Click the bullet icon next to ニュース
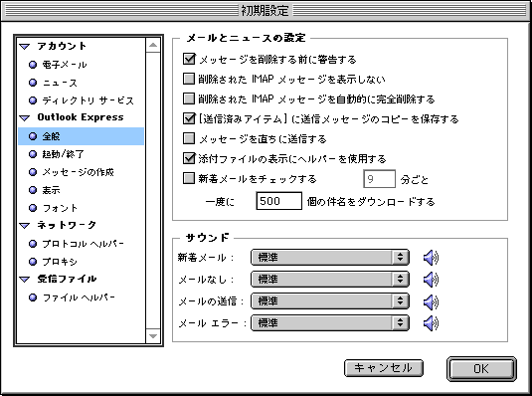 (33, 83)
